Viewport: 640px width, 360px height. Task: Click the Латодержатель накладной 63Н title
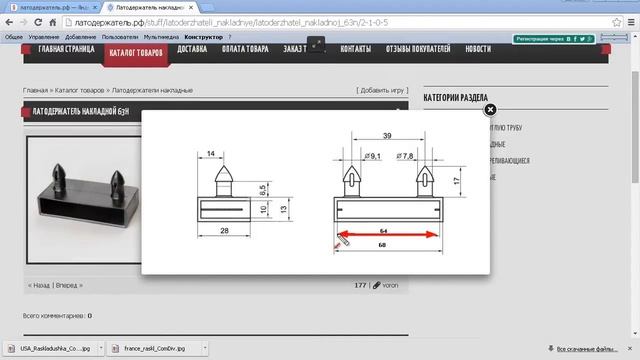(x=81, y=111)
